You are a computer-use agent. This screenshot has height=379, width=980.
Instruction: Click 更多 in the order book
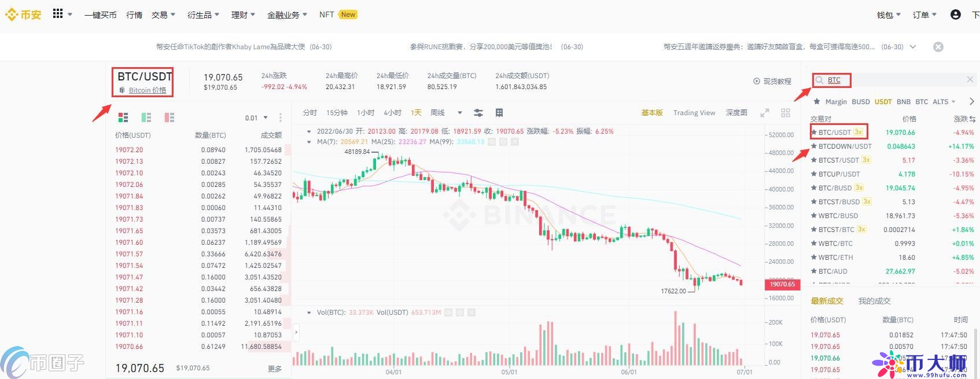coord(275,369)
